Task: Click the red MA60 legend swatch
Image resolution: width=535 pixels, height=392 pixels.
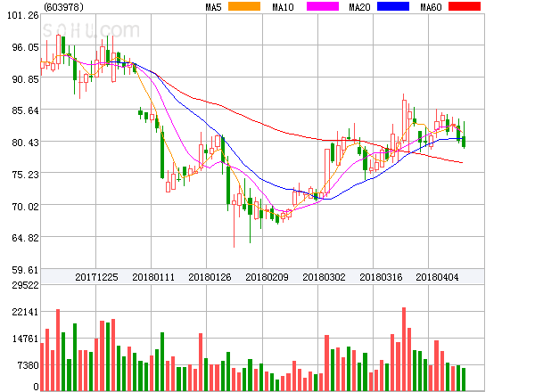Action: (465, 6)
